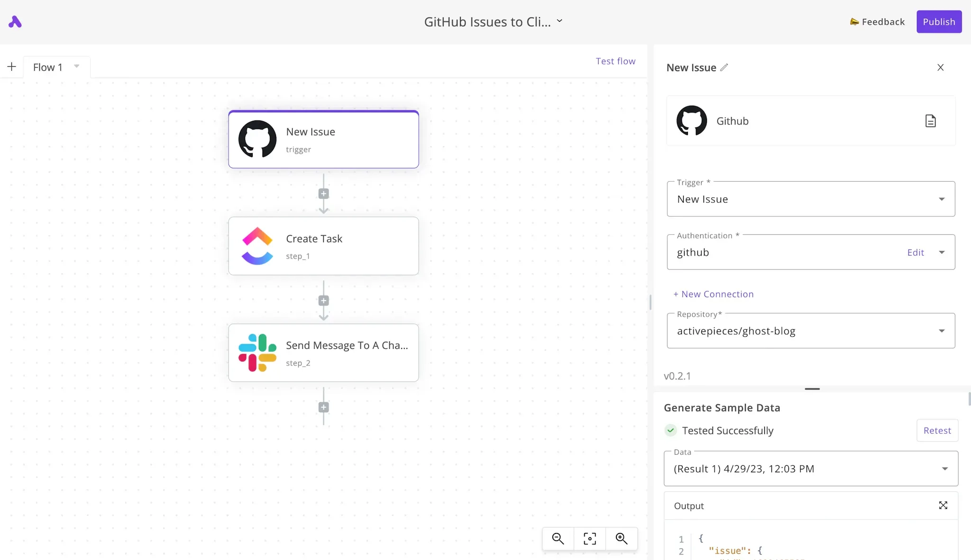Add step between New Issue and Create Task
971x560 pixels.
pyautogui.click(x=323, y=193)
